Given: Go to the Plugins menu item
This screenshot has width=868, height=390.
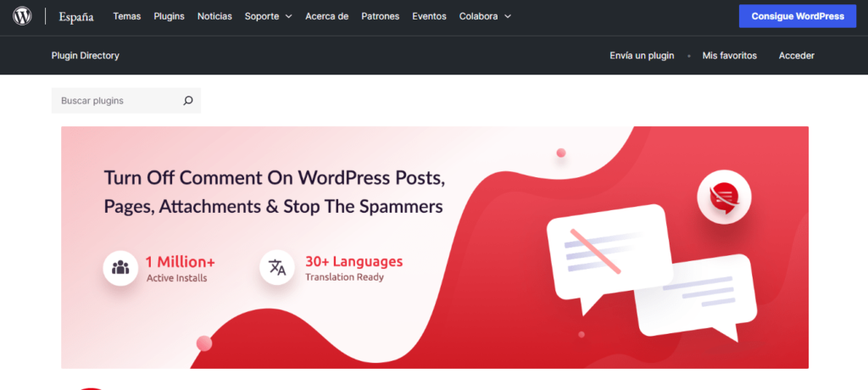Looking at the screenshot, I should [169, 16].
